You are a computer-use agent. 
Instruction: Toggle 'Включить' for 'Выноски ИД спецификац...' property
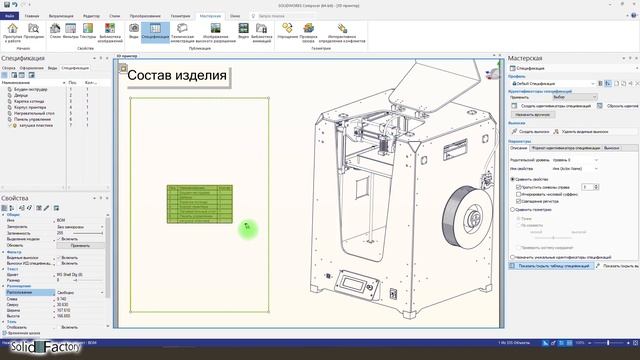click(x=59, y=263)
